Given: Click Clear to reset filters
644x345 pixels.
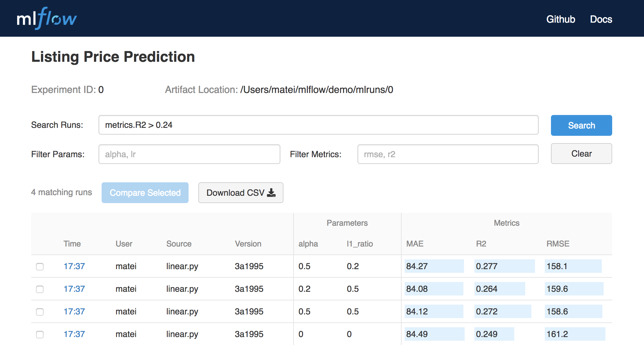Looking at the screenshot, I should [x=581, y=154].
